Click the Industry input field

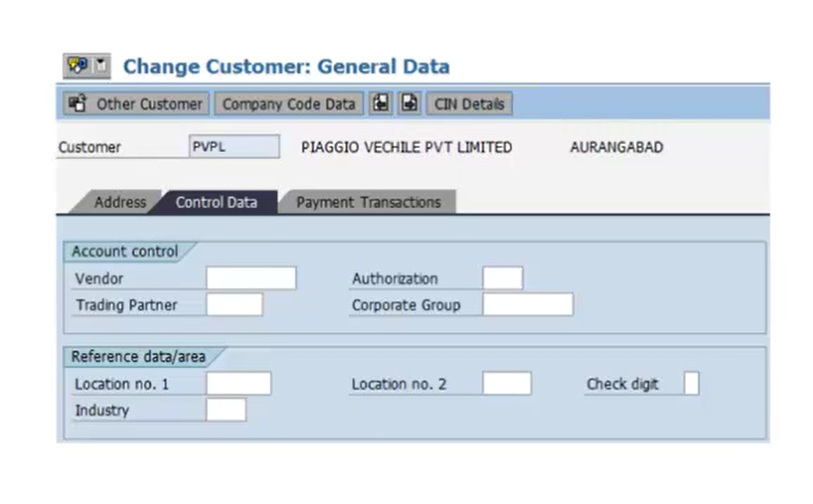click(226, 410)
